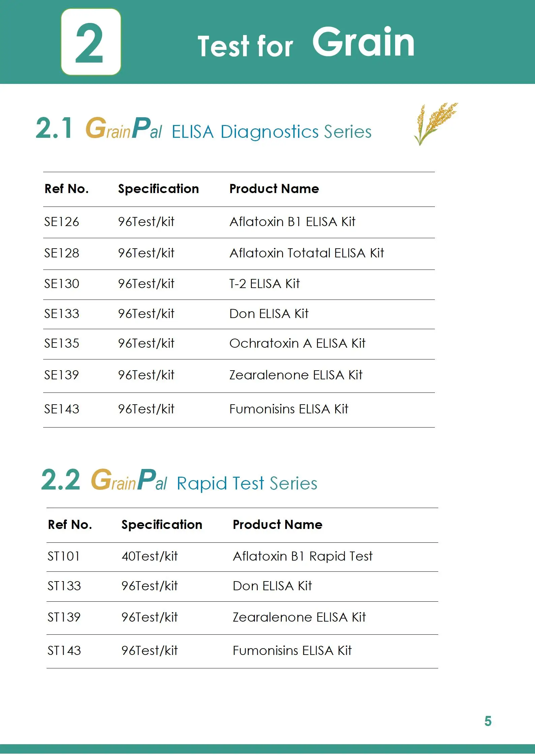
Task: Click ref number SE133
Action: (x=62, y=314)
